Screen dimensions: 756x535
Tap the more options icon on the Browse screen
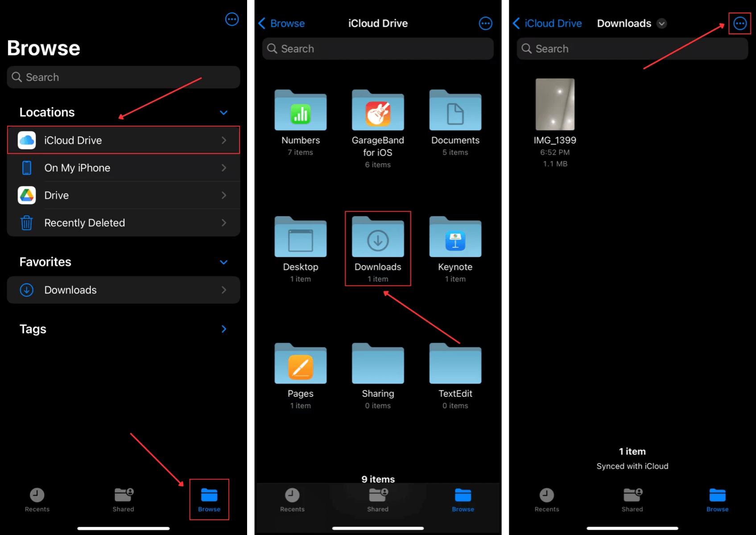point(232,19)
